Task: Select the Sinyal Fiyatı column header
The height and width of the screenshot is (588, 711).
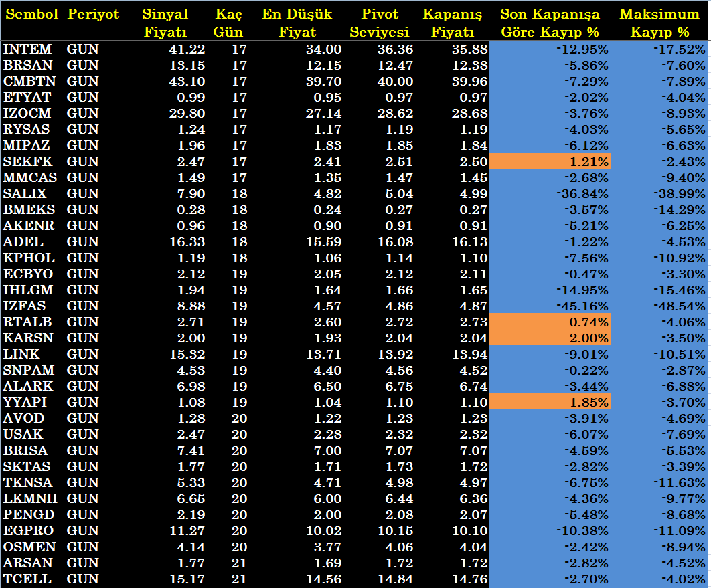Action: [165, 23]
